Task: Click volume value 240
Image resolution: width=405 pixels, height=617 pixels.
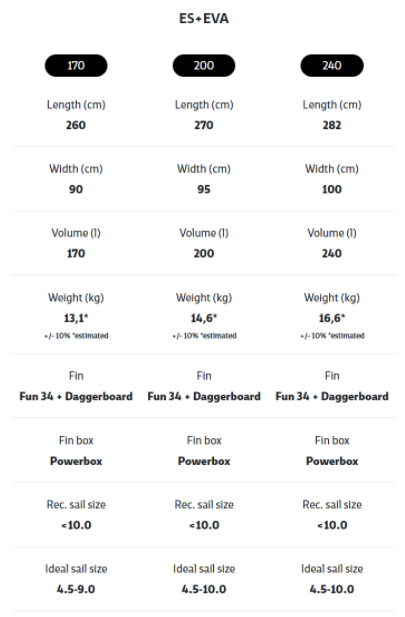Action: click(332, 253)
